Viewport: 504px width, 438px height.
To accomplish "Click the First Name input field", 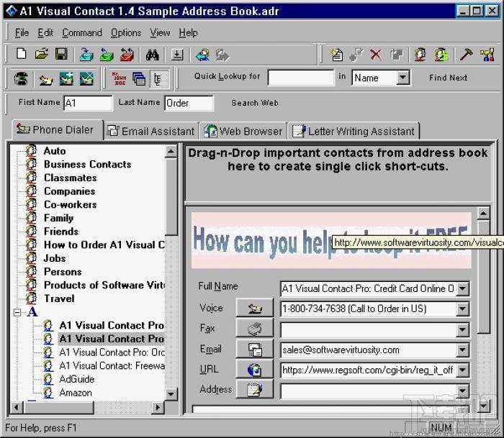I will (88, 103).
